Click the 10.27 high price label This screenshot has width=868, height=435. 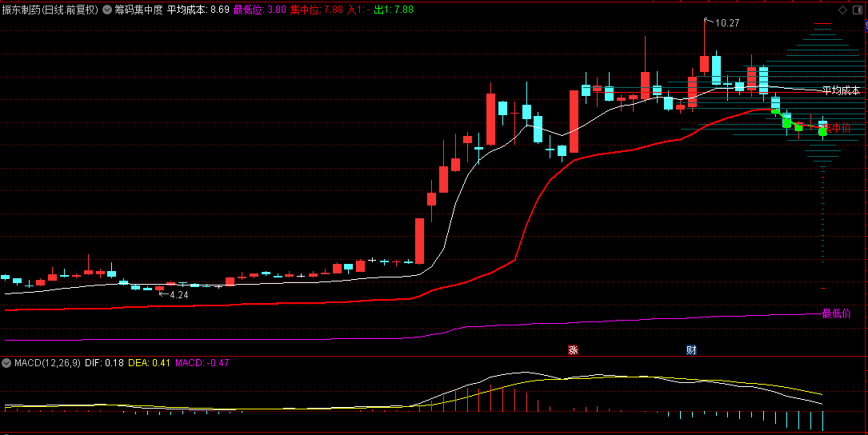click(x=727, y=23)
